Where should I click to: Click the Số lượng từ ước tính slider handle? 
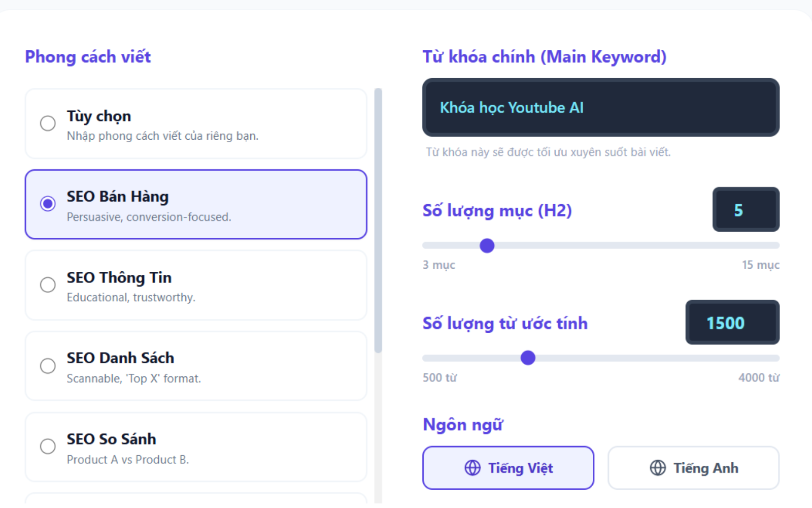coord(528,358)
